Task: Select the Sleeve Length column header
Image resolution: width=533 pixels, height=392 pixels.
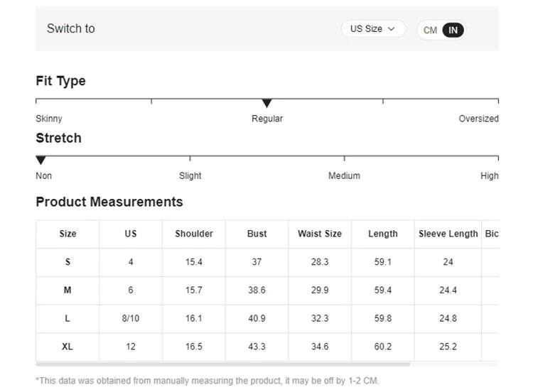Action: (x=448, y=234)
